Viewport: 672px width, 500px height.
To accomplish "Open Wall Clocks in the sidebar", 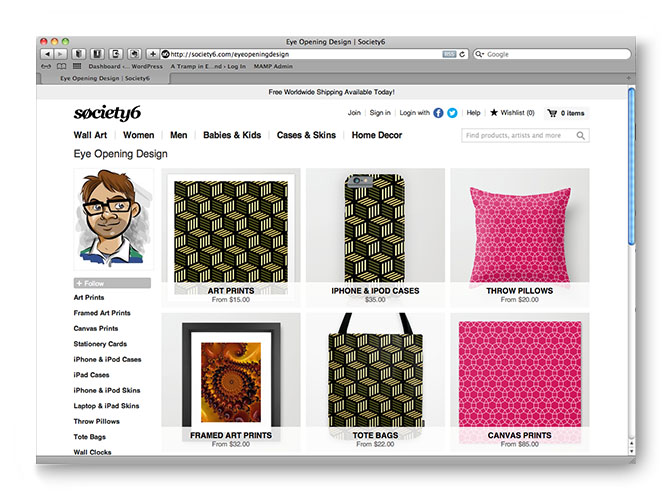I will (92, 452).
